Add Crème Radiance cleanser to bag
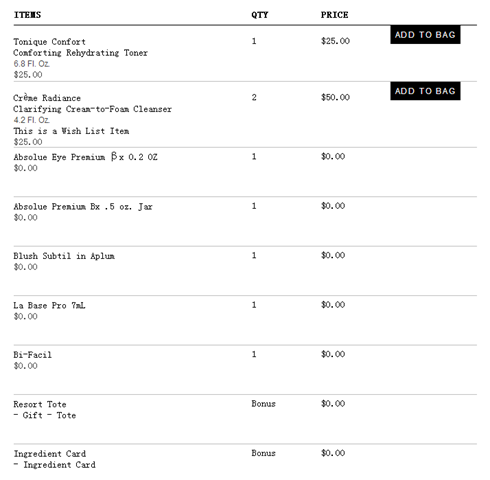This screenshot has width=490, height=480. click(x=425, y=91)
